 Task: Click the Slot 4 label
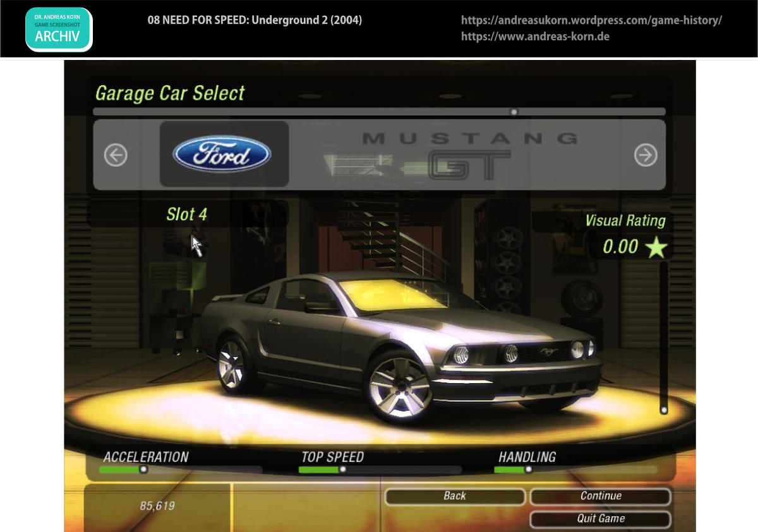click(x=186, y=215)
